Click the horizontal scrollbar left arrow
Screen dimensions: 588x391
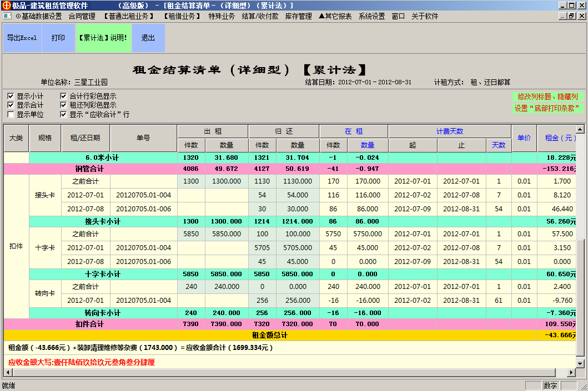click(x=8, y=372)
